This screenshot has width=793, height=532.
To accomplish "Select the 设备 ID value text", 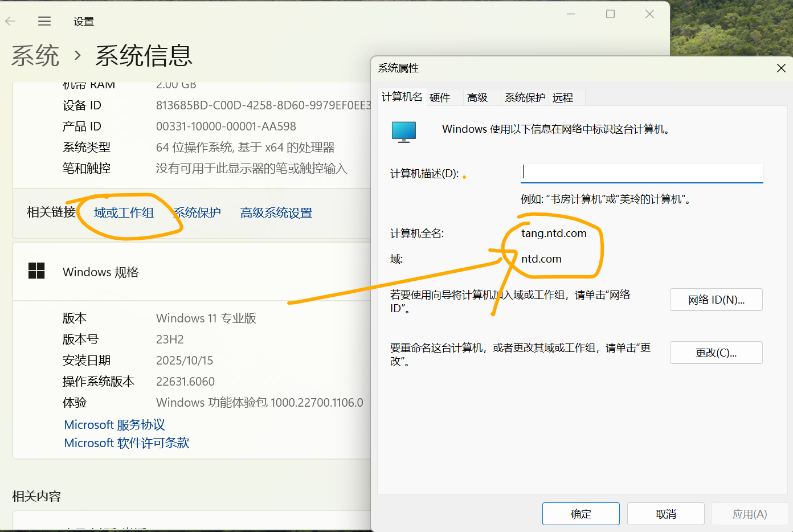I will tap(263, 105).
